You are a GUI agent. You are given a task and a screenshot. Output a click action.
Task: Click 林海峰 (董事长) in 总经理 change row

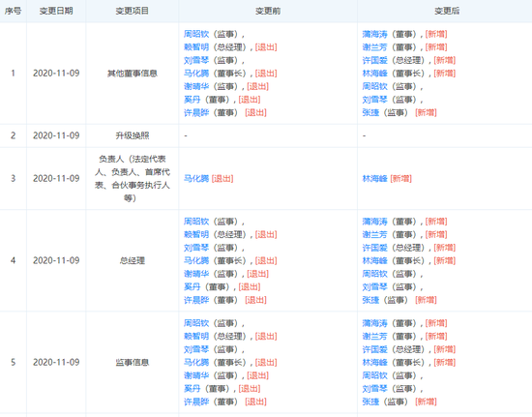coord(374,260)
